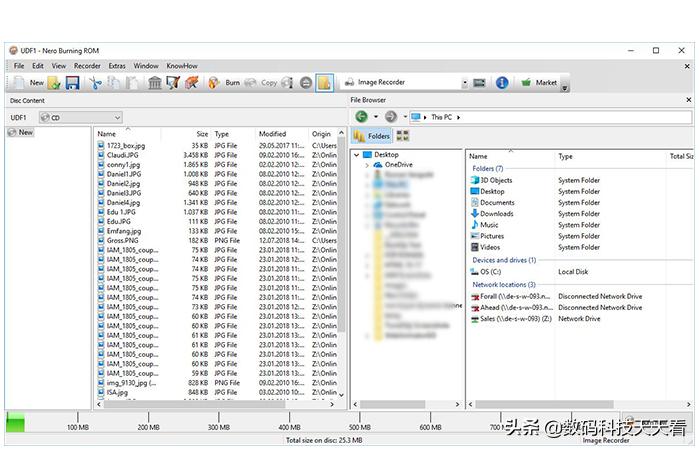Open the KnowHow menu
700x450 pixels.
pos(182,66)
